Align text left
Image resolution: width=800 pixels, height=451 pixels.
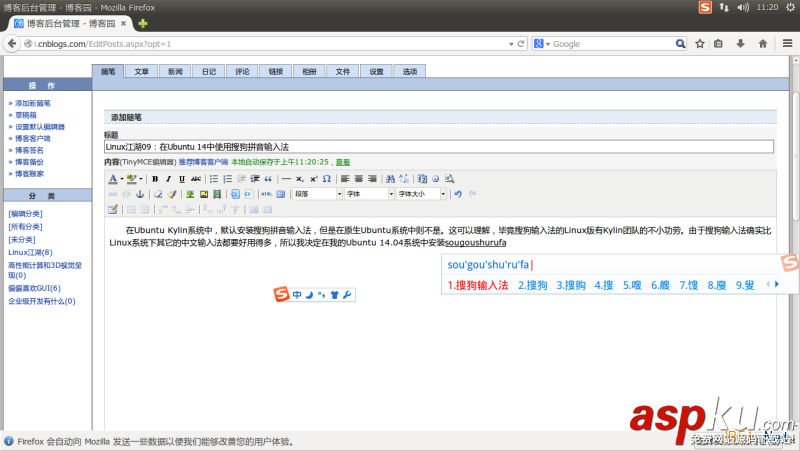[x=345, y=179]
